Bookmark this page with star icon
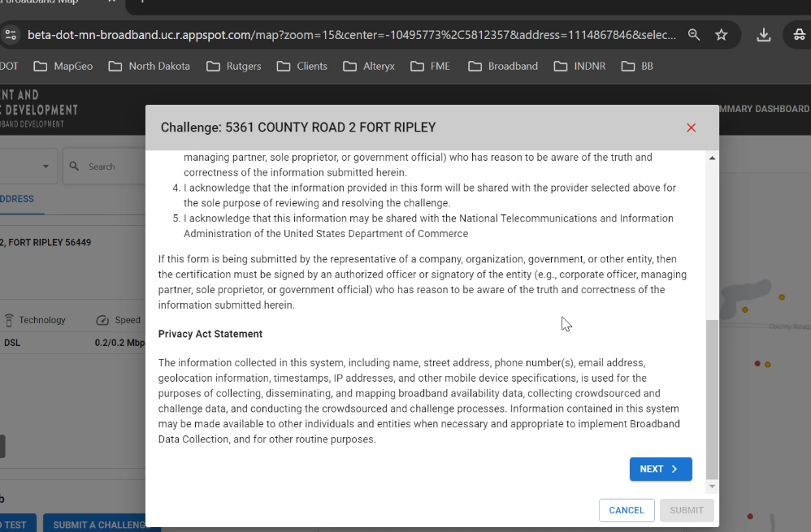 click(x=721, y=35)
